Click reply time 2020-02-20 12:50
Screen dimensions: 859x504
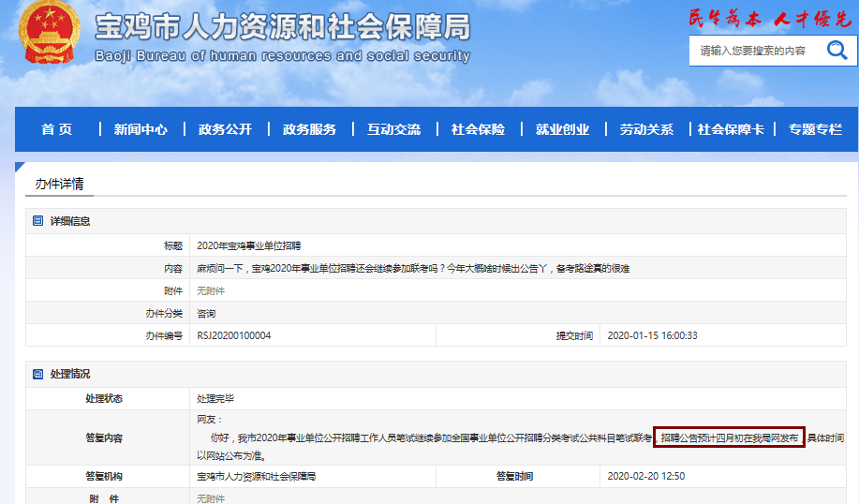646,476
